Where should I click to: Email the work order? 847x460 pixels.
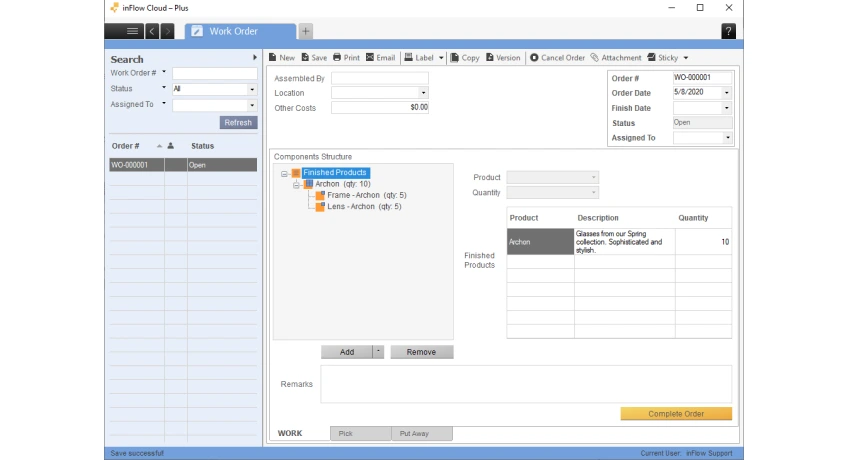tap(380, 58)
